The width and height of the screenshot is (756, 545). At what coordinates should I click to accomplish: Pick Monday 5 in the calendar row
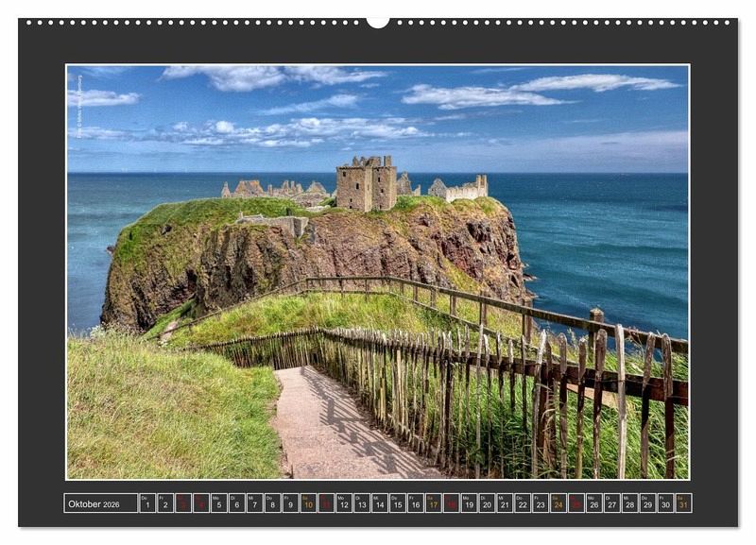[218, 503]
